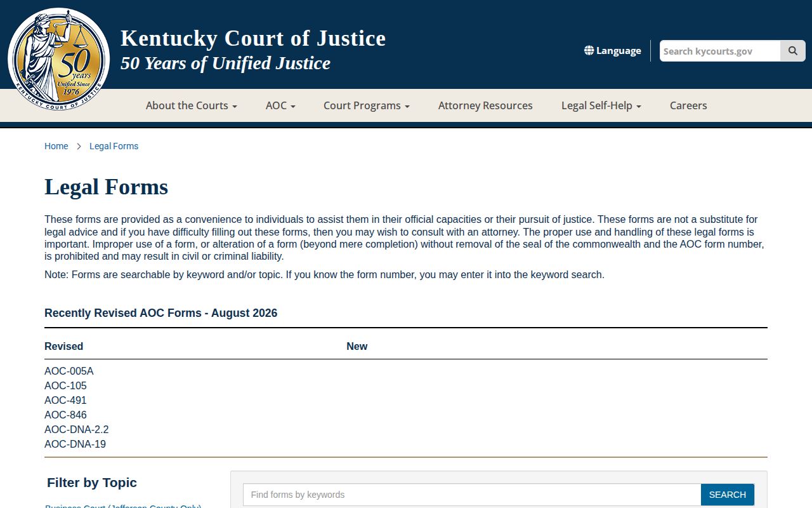The image size is (812, 508).
Task: Focus the Search kycourts.gov field
Action: [720, 51]
